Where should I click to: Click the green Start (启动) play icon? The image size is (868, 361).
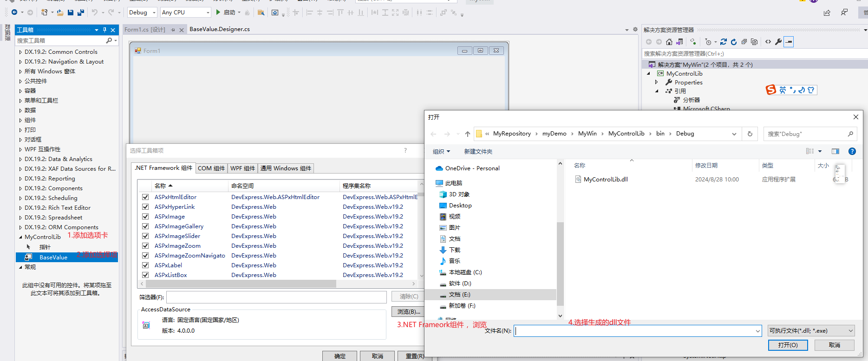(218, 13)
